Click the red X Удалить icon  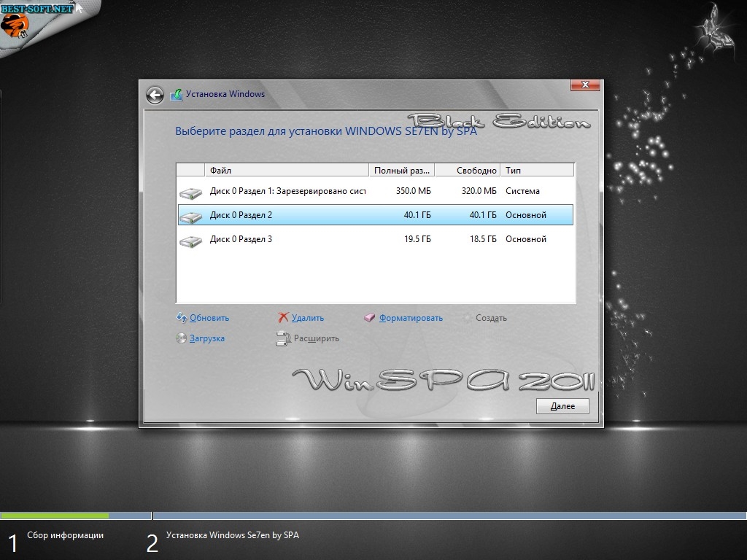click(284, 317)
